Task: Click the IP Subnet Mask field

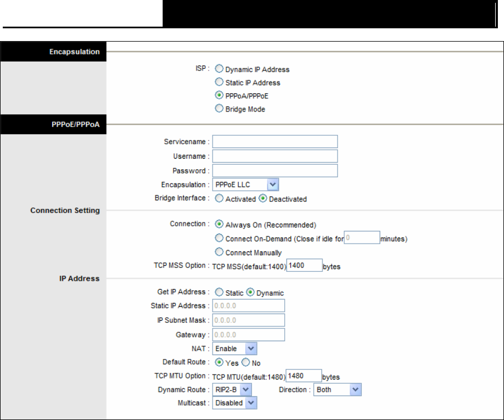Action: 249,320
